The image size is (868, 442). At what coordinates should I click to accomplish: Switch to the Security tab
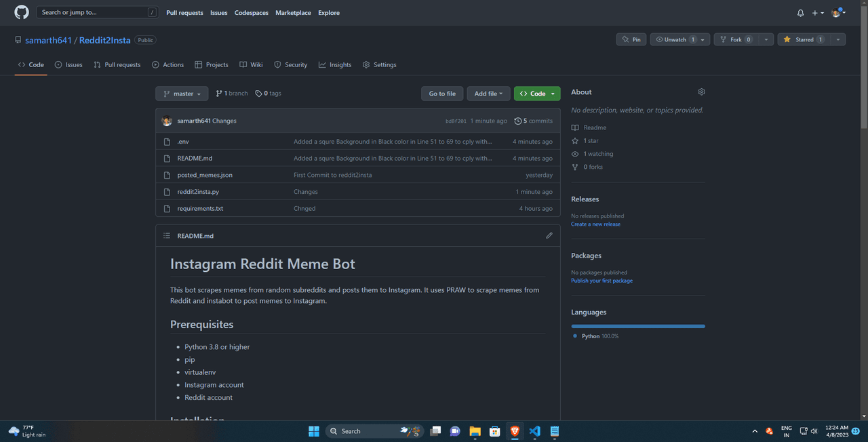[x=291, y=64]
